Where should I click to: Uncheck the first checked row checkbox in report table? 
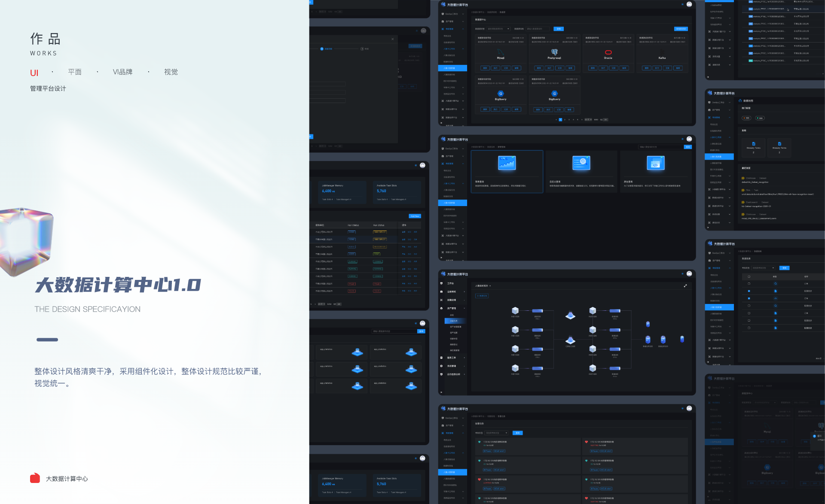pyautogui.click(x=749, y=291)
